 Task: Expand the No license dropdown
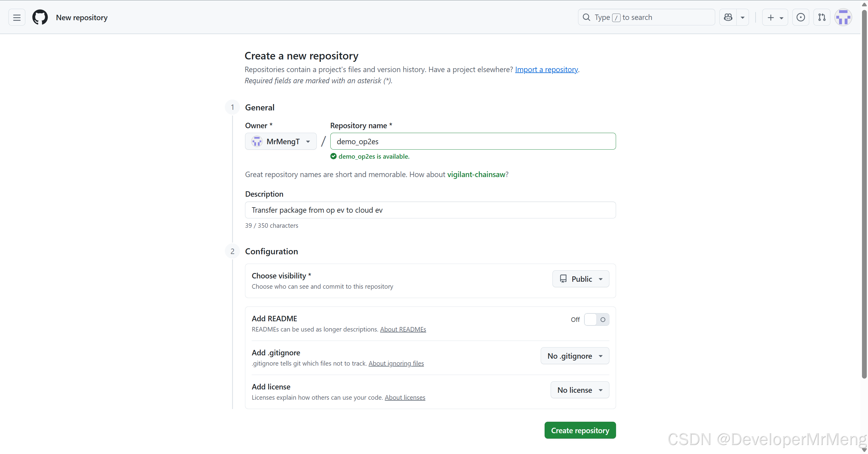pos(580,390)
